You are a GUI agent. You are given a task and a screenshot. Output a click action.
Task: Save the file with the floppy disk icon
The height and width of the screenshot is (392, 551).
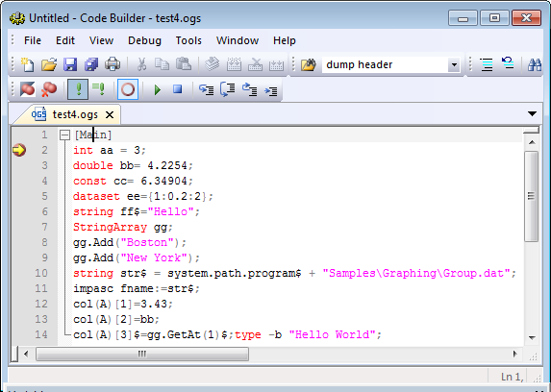(x=70, y=64)
